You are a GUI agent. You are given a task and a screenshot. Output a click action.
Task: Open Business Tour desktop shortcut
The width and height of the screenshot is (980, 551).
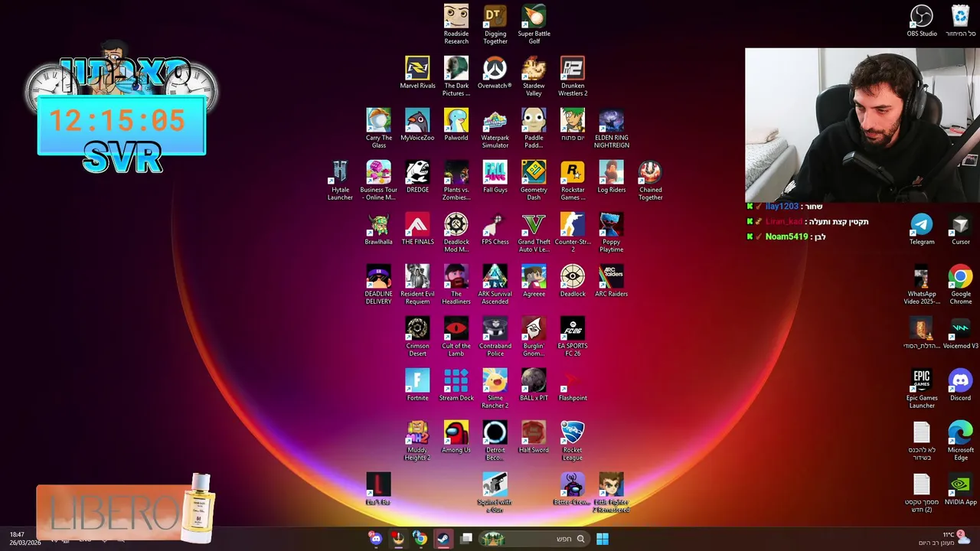coord(378,181)
